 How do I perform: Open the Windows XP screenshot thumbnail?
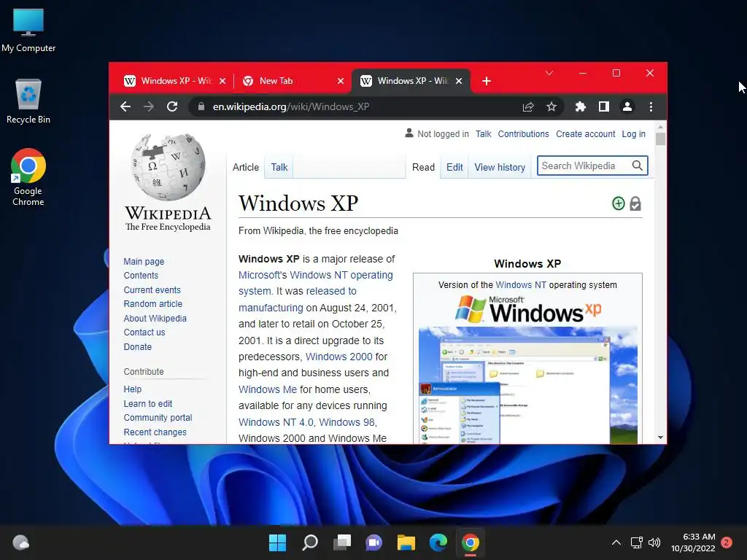pyautogui.click(x=528, y=385)
